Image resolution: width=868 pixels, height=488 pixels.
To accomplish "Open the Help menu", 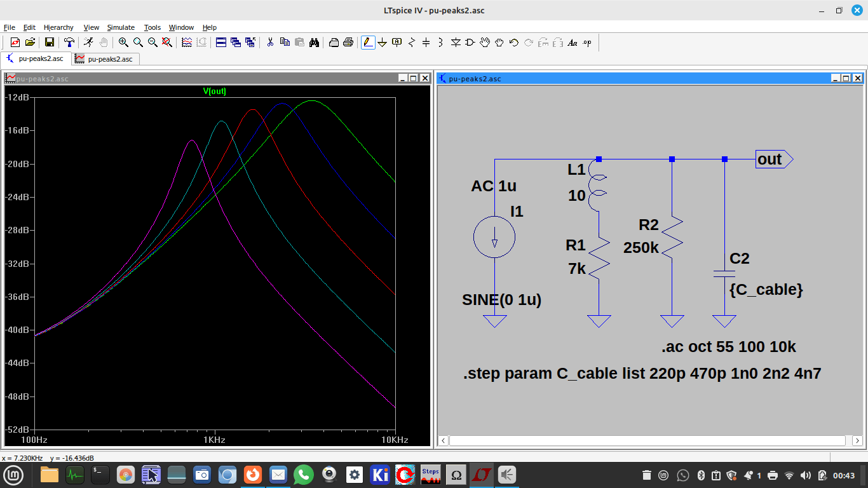I will (x=210, y=27).
